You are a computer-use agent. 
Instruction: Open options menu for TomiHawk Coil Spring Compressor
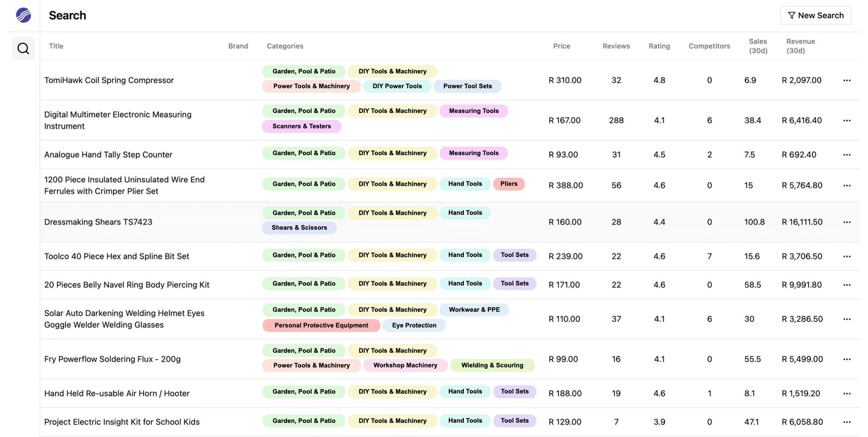pos(847,81)
